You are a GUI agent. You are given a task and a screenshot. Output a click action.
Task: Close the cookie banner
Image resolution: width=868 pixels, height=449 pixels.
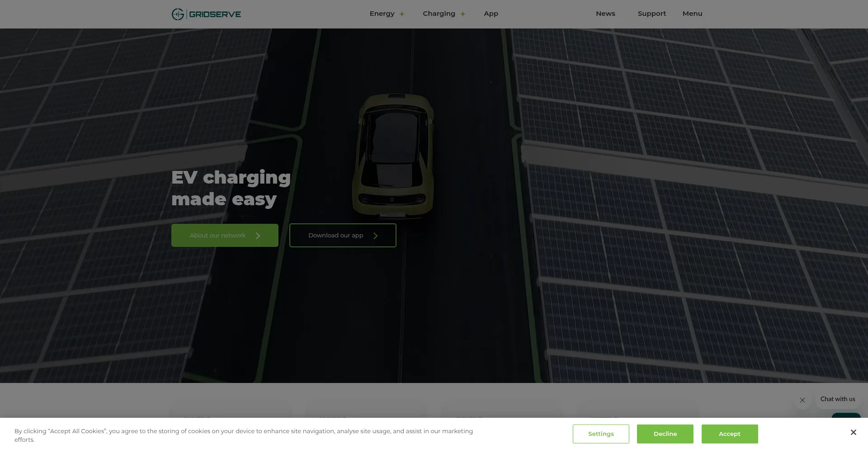(853, 432)
